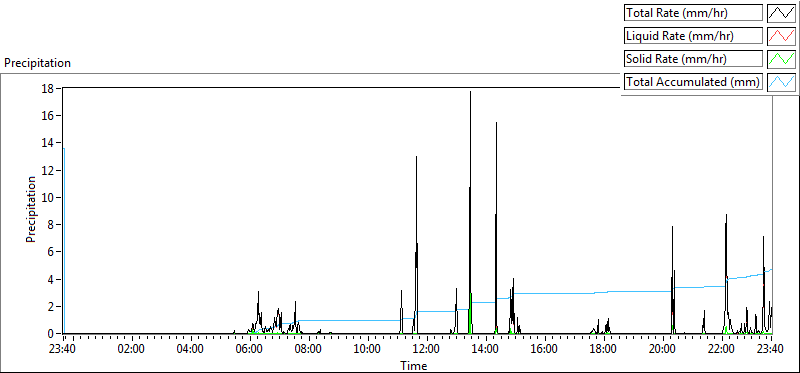Viewport: 800px width, 373px height.
Task: Click the Solid Rate green line icon
Action: click(x=781, y=59)
